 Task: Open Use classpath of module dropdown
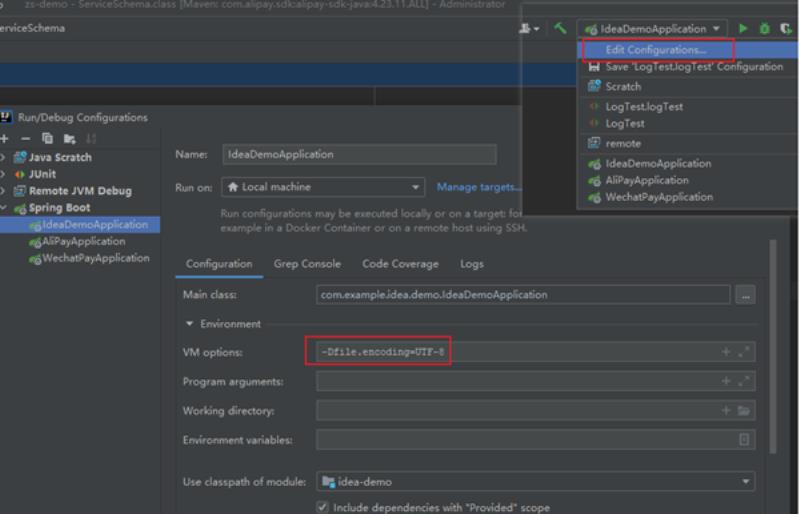point(535,482)
